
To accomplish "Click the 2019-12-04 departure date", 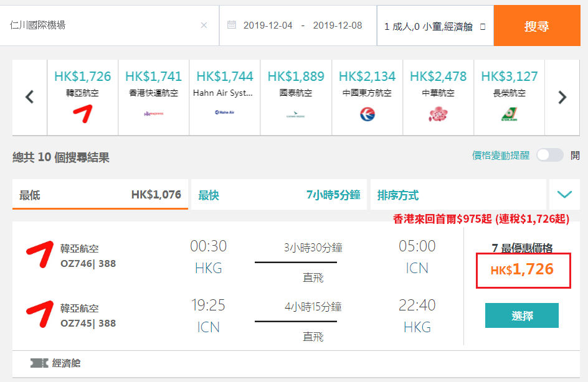I will [x=268, y=26].
